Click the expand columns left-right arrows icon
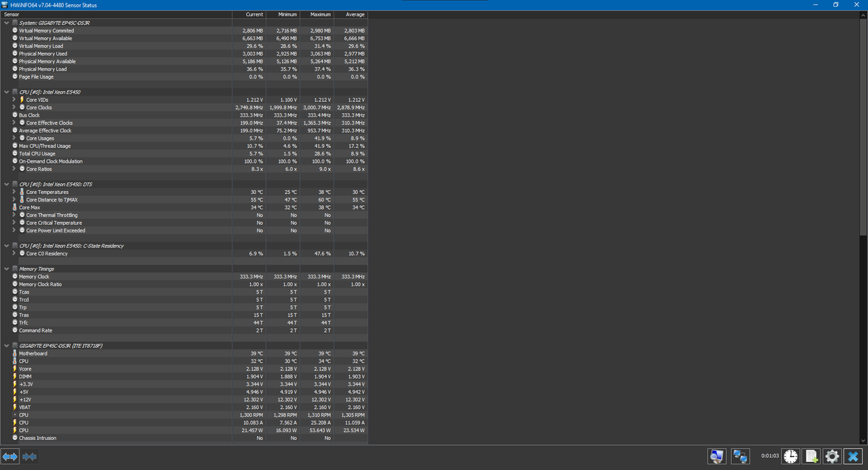868x470 pixels. click(9, 456)
